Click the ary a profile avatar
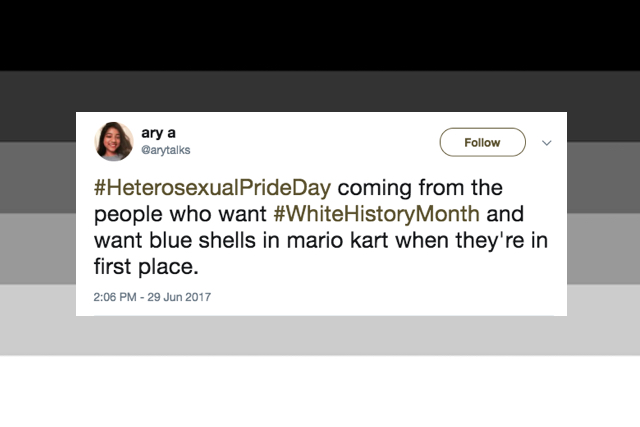Screen dimensions: 640x427 tap(113, 142)
